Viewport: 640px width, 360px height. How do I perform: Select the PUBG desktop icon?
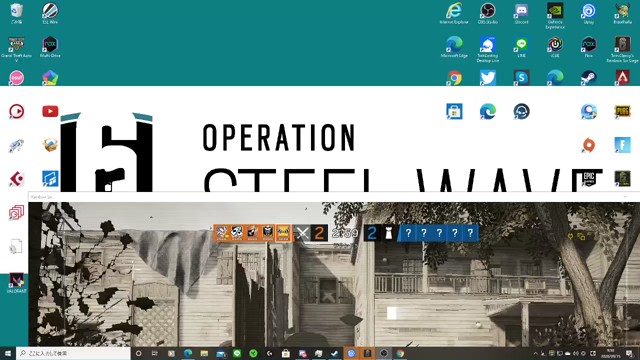[622, 111]
